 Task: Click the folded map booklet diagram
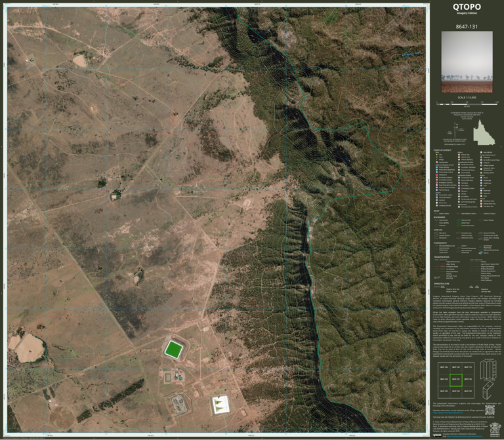pyautogui.click(x=488, y=390)
